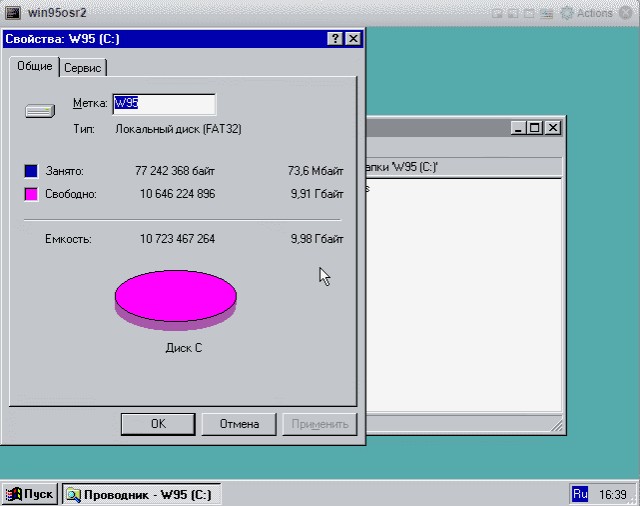Click the Ru language indicator
640x506 pixels.
click(x=580, y=494)
